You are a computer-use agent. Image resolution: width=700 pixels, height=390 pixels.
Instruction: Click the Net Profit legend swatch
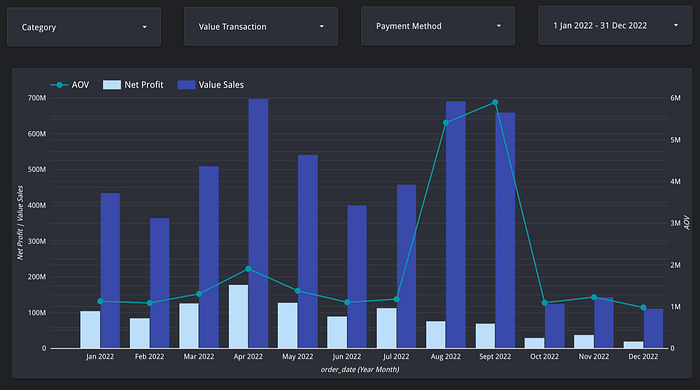coord(112,85)
